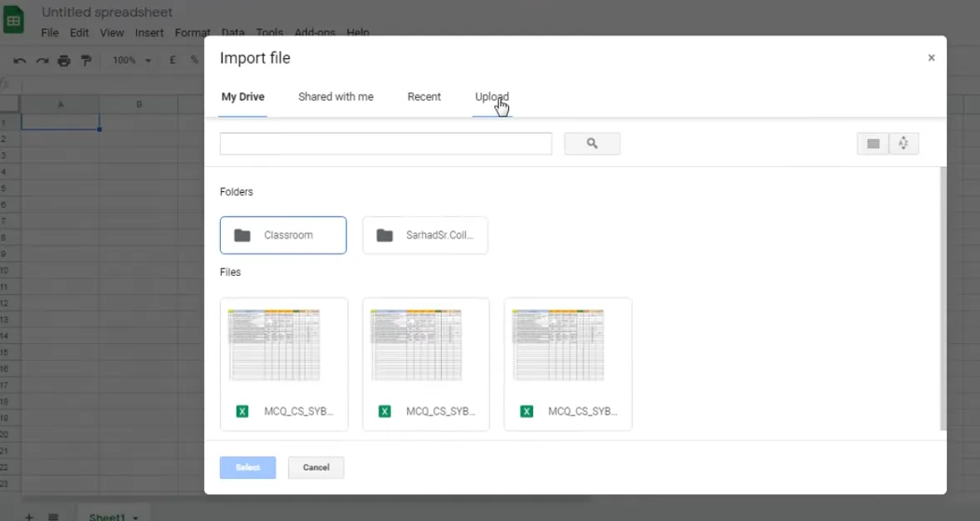Open the A-Z sort options

pyautogui.click(x=904, y=144)
